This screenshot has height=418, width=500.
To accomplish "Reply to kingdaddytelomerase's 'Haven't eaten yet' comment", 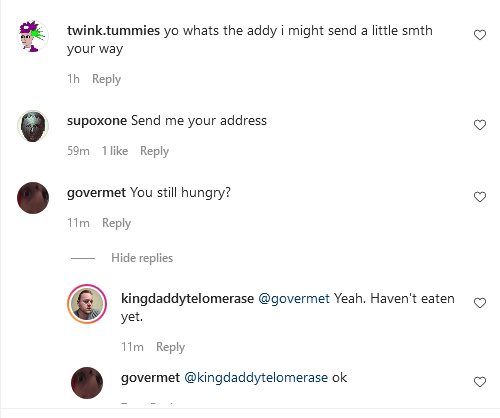I will (x=170, y=347).
